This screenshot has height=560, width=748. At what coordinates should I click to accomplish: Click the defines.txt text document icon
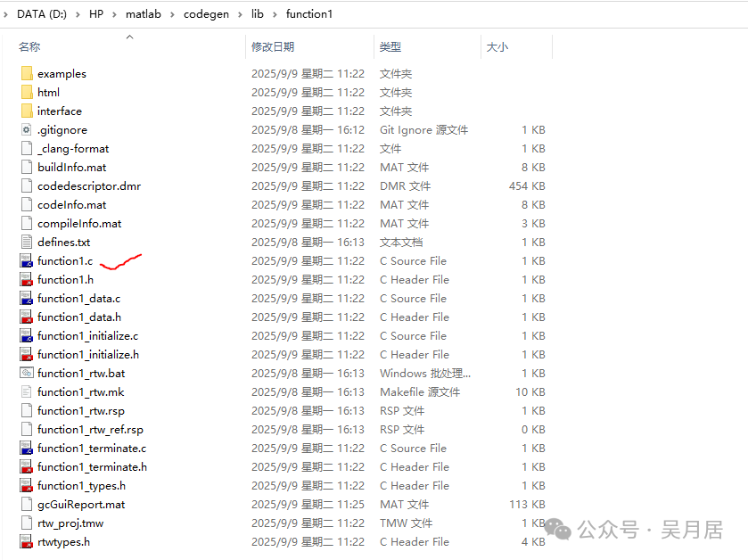pos(27,242)
